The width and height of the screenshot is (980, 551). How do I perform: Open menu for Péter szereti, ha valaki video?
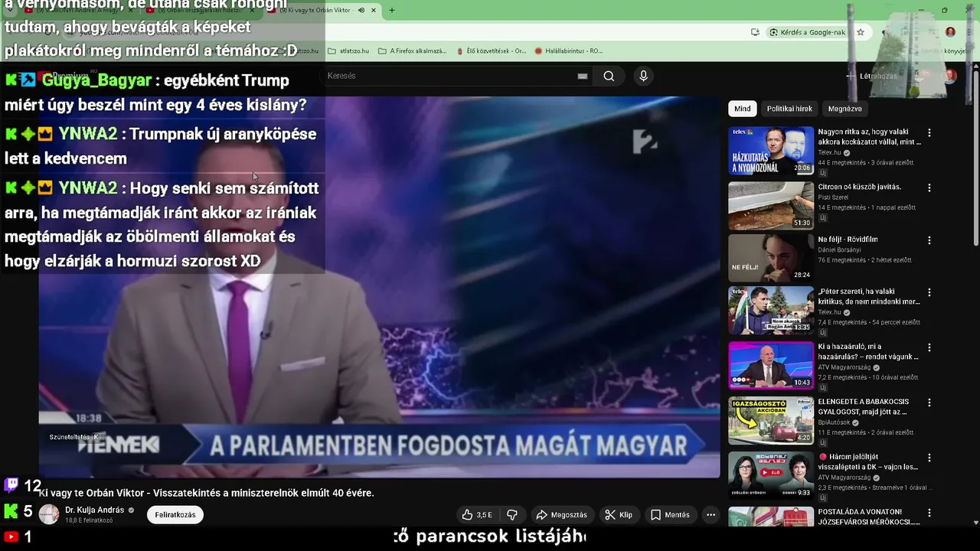click(929, 292)
